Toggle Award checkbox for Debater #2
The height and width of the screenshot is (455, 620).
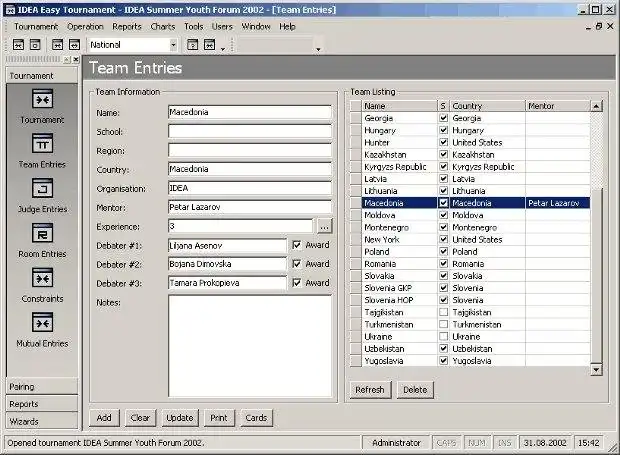[x=297, y=264]
